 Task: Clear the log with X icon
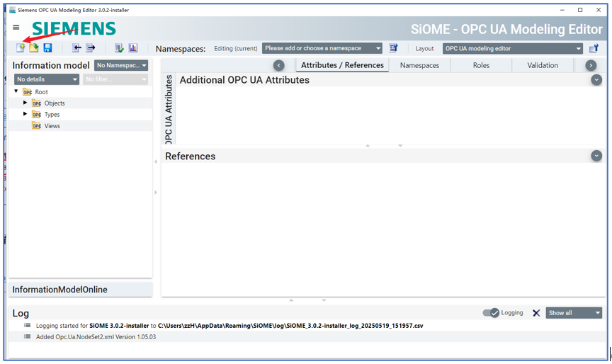pos(536,313)
